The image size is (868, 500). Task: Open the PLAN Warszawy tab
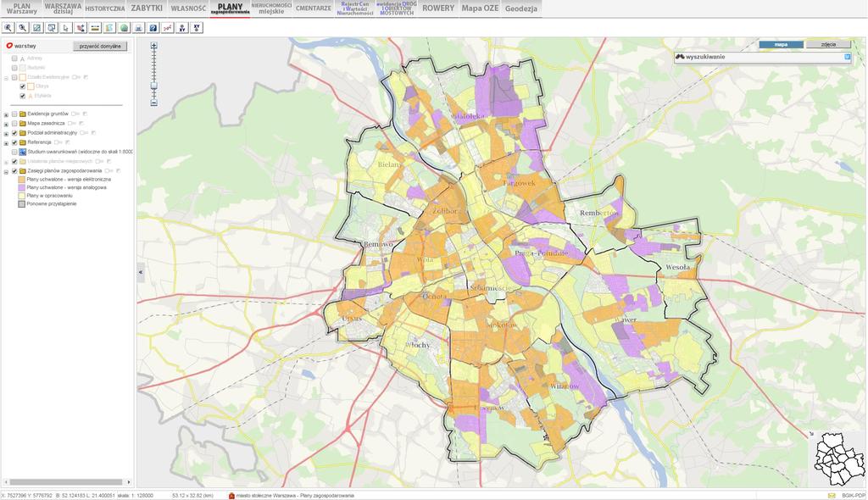pyautogui.click(x=21, y=8)
